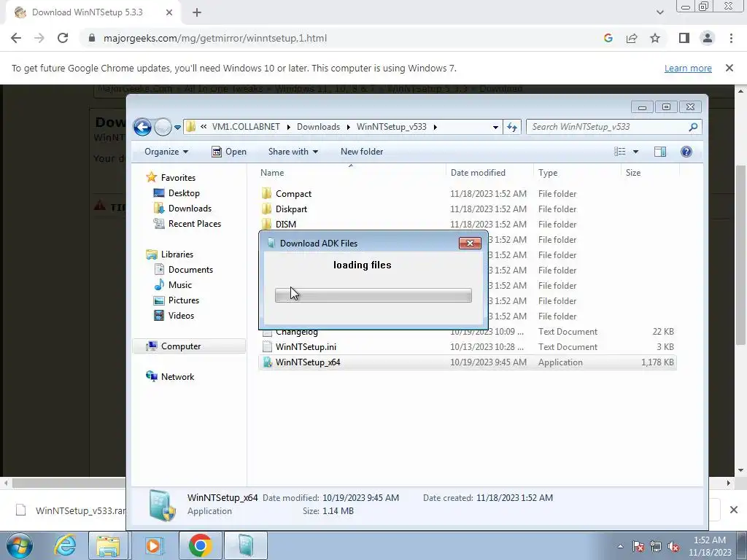Select the DISM folder
Viewport: 747px width, 560px height.
[286, 225]
